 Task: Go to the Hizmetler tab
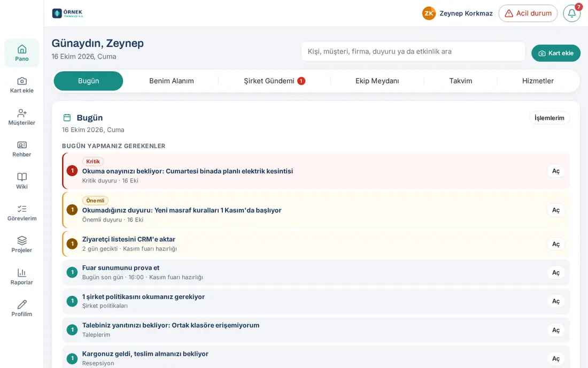(538, 81)
